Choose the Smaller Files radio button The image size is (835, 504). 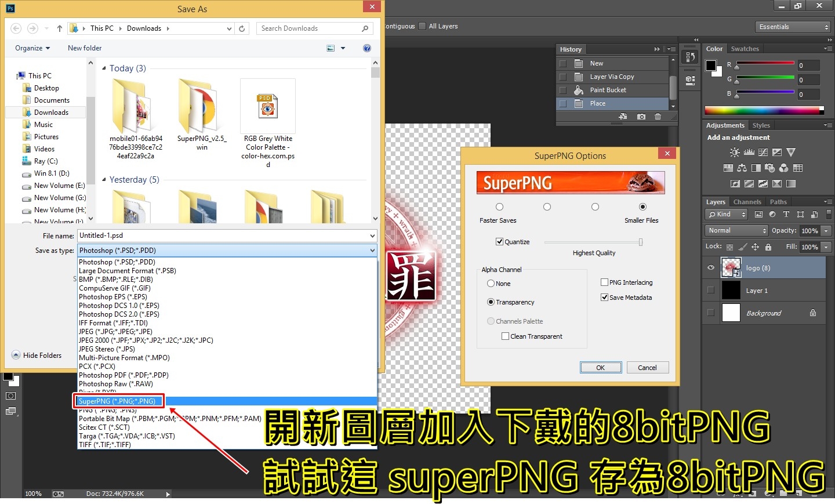pyautogui.click(x=642, y=207)
